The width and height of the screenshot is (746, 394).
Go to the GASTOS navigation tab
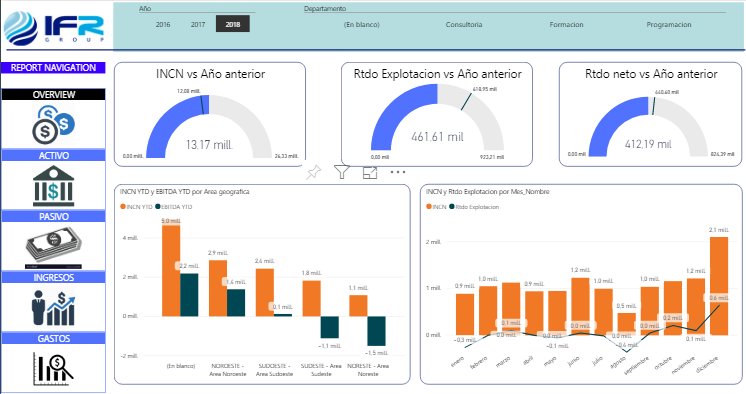tap(53, 338)
